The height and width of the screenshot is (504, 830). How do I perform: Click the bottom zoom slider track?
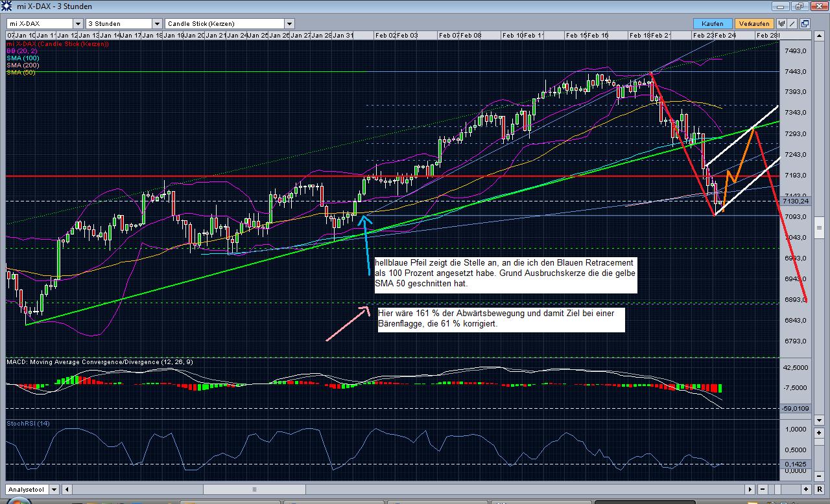pos(785,489)
